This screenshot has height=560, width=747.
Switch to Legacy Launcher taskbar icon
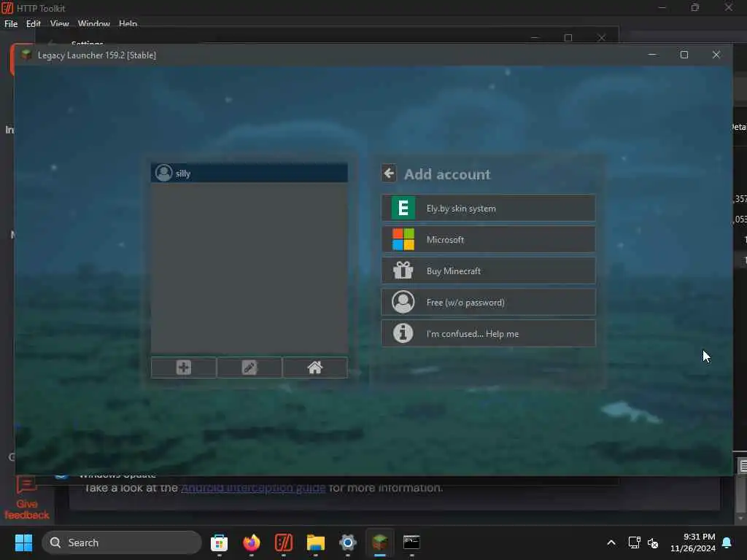coord(379,542)
